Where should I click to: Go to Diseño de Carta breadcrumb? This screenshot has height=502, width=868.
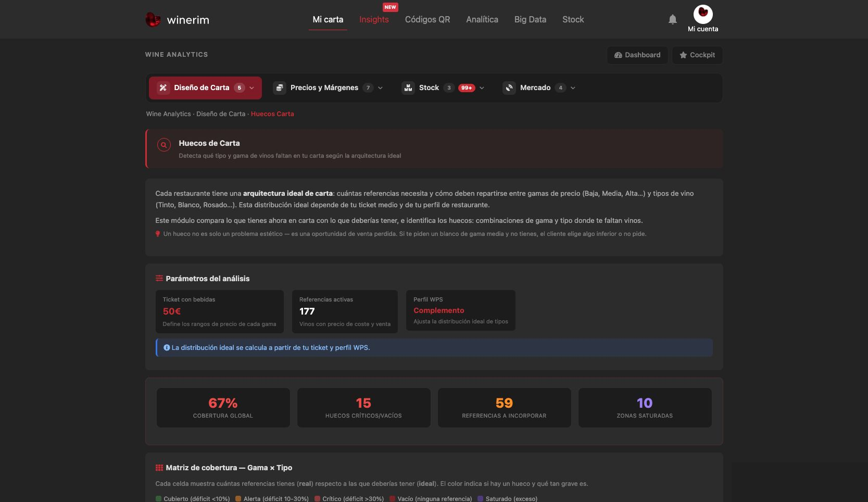tap(221, 114)
